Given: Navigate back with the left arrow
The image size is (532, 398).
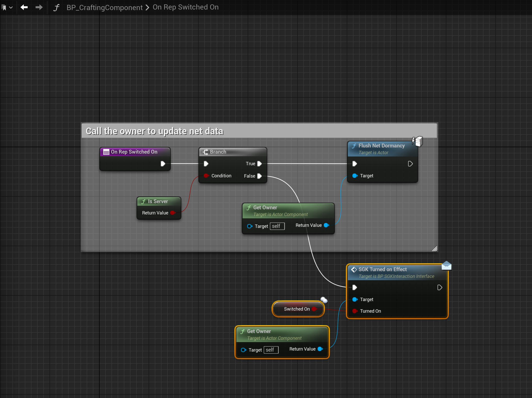Looking at the screenshot, I should pyautogui.click(x=24, y=7).
